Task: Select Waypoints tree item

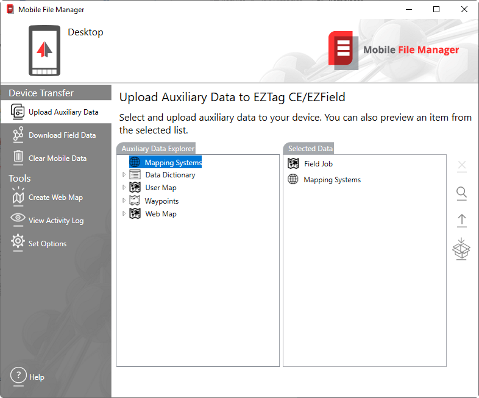Action: click(x=161, y=201)
